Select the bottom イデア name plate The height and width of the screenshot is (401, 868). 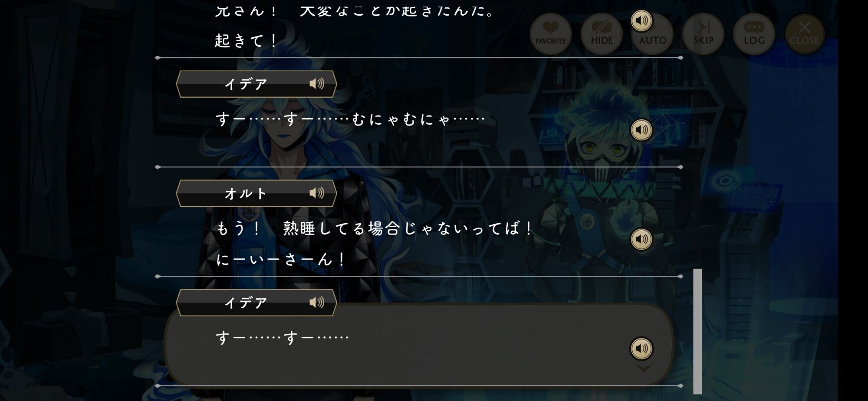[x=256, y=303]
